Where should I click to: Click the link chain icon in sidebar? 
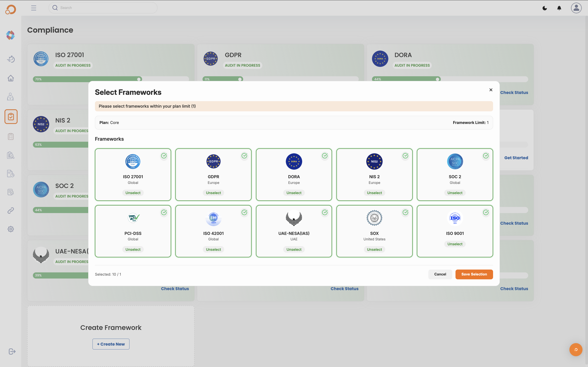11,210
